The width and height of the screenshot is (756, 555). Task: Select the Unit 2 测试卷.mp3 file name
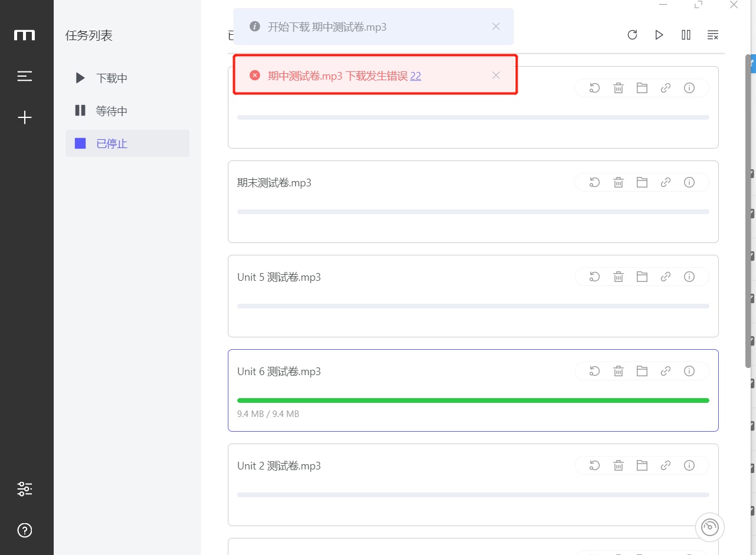(x=279, y=466)
